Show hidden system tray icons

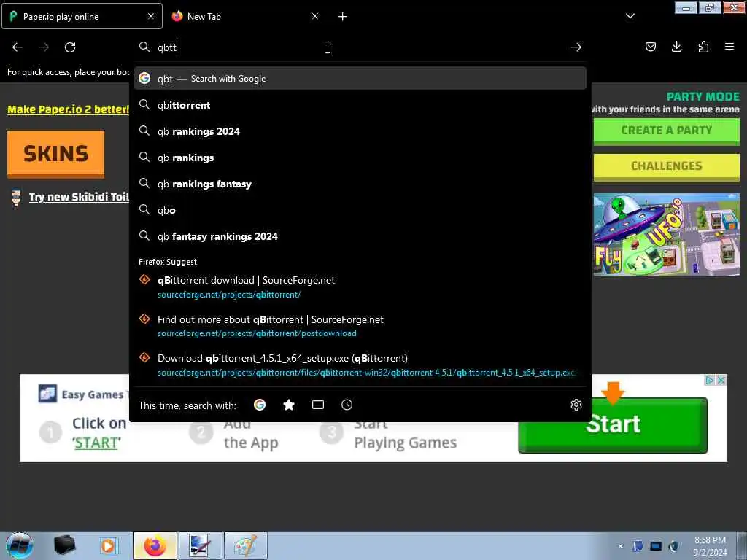[x=620, y=546]
